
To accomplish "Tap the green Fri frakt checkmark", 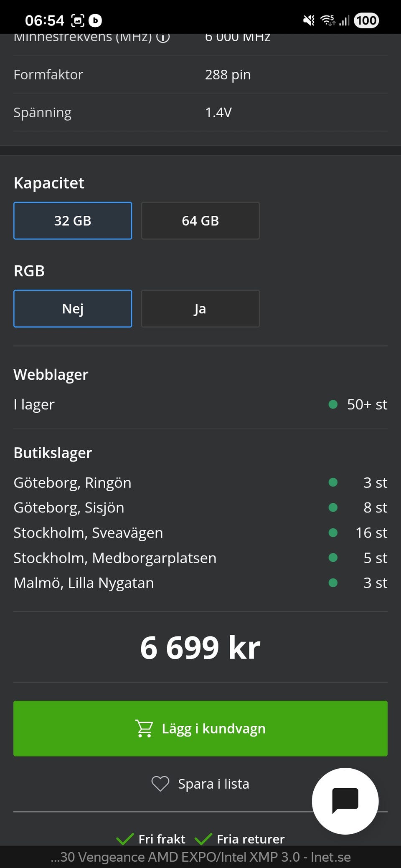I will pyautogui.click(x=125, y=839).
